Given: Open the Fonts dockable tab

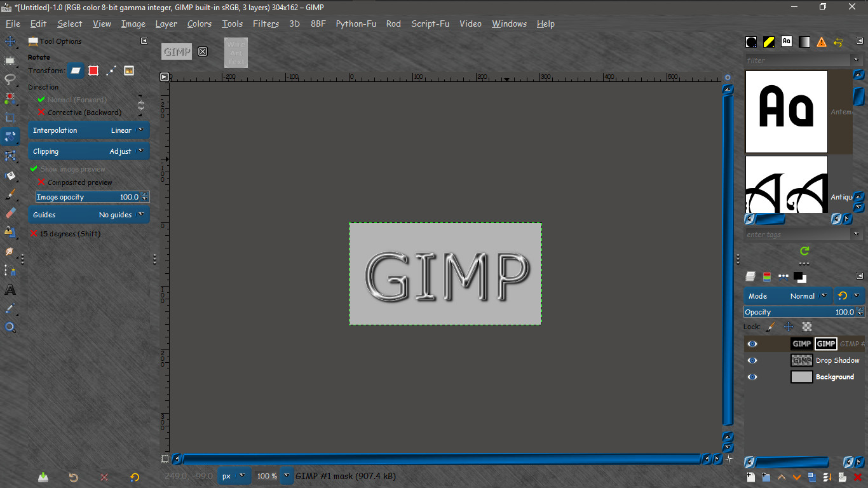Looking at the screenshot, I should (x=787, y=42).
